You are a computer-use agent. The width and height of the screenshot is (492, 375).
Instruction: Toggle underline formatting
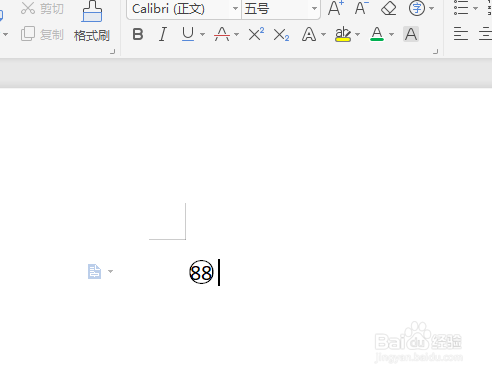(188, 34)
